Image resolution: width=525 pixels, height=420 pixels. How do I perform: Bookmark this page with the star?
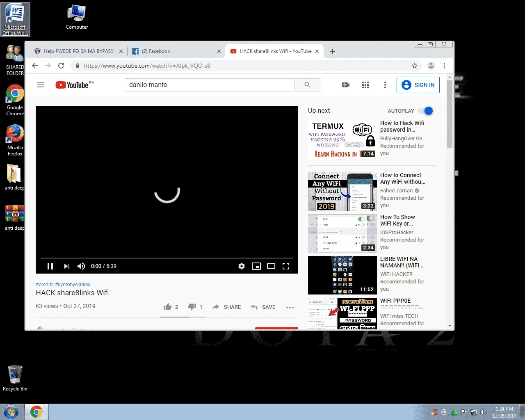pos(415,66)
